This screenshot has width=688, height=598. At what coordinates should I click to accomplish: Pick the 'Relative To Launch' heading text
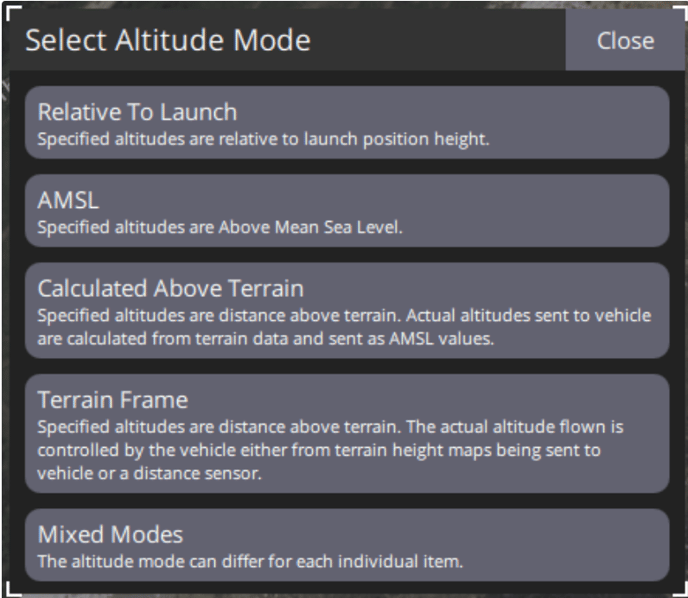(x=137, y=112)
